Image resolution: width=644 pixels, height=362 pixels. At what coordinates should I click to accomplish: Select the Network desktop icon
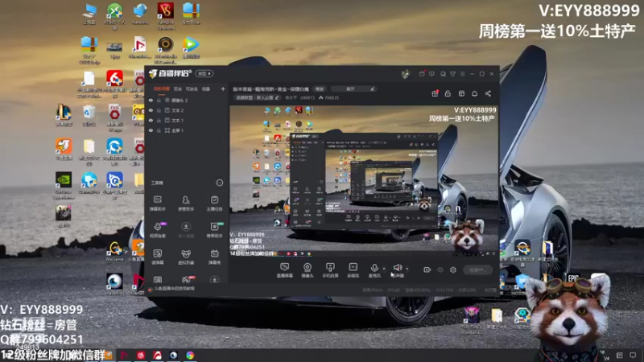[140, 14]
